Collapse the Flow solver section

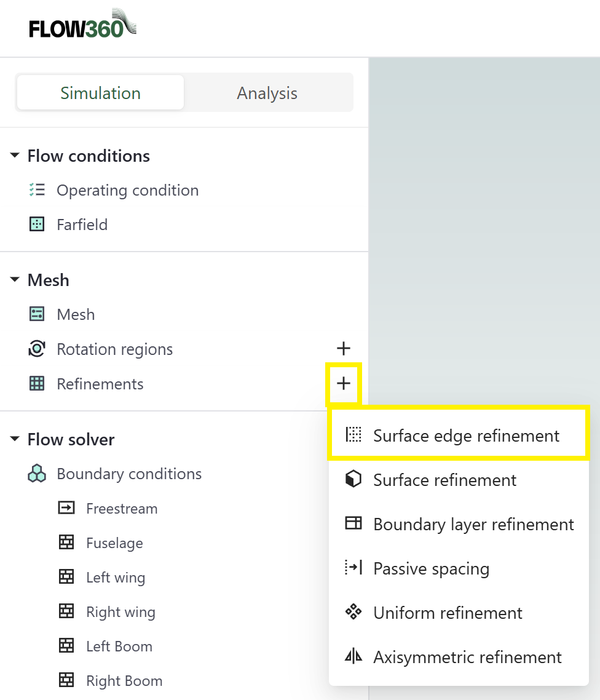coord(15,439)
